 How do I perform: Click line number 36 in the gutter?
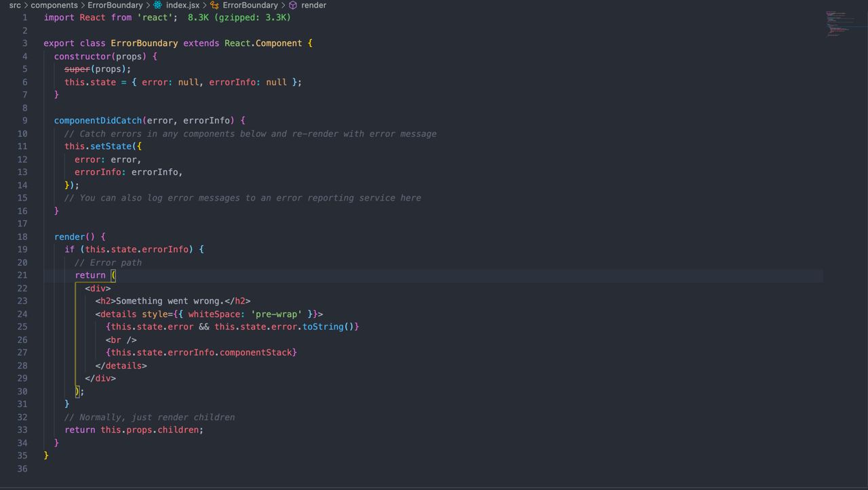[x=22, y=468]
